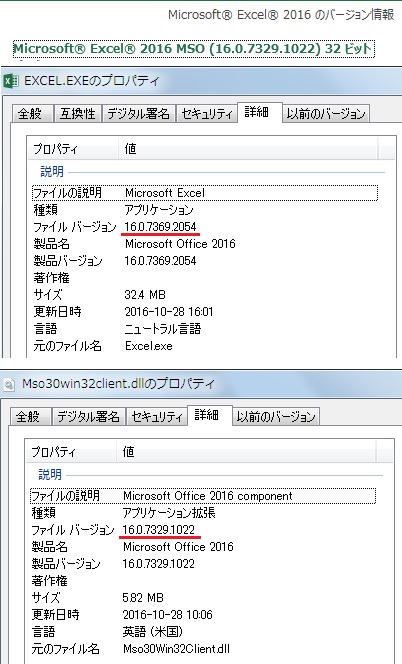Open セキュリティ tab in Mso30win32client.dll properties
Viewport: 402px width, 664px height.
click(157, 416)
